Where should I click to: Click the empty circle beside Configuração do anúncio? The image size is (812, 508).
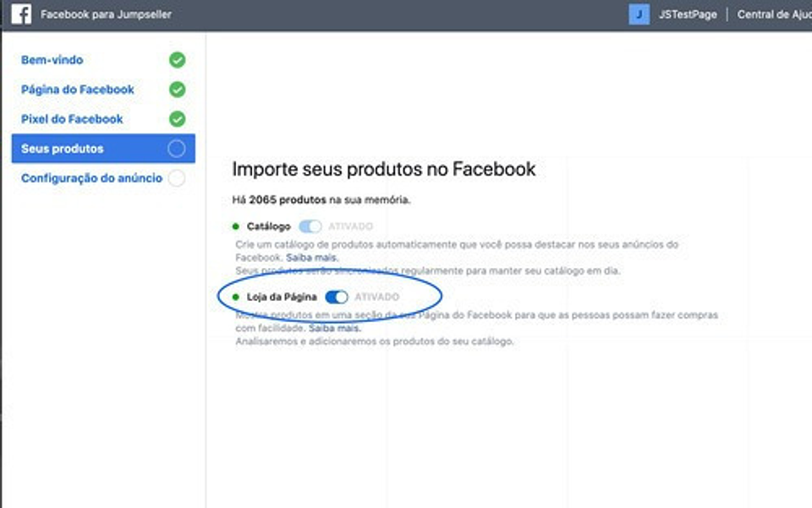tap(176, 178)
